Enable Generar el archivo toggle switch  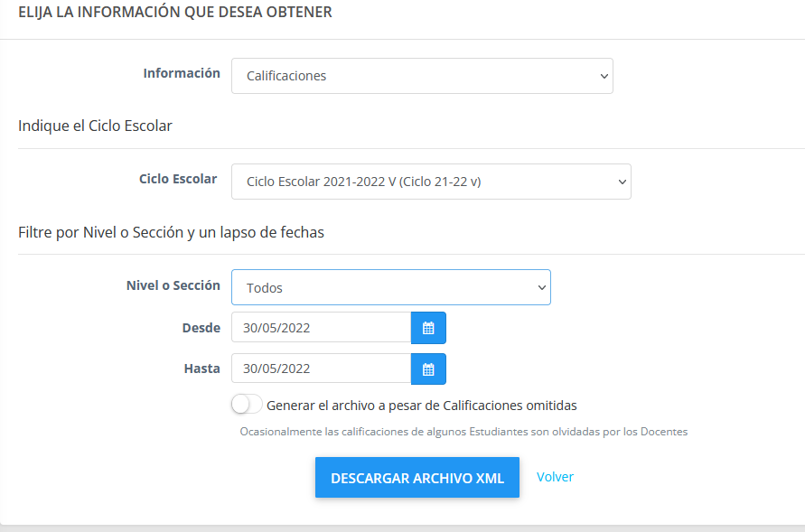click(x=247, y=405)
